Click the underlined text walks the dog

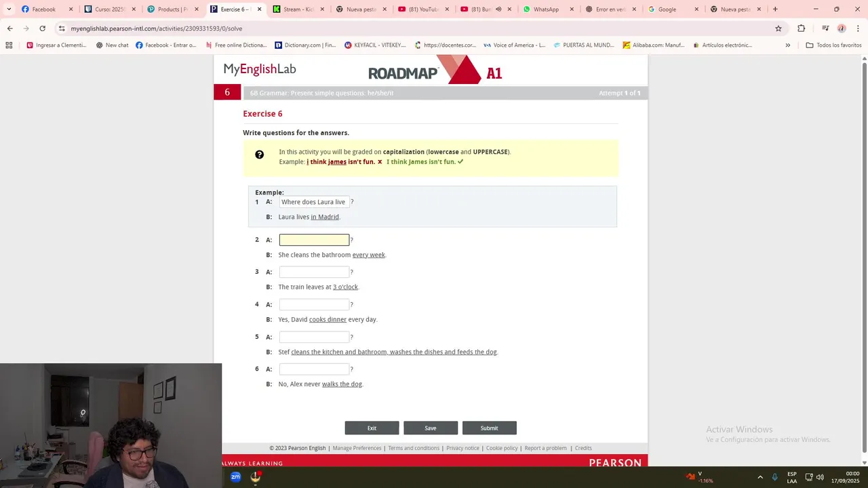342,384
